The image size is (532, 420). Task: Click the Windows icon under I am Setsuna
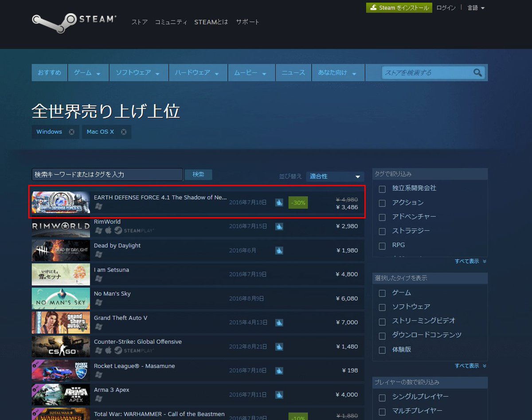98,279
